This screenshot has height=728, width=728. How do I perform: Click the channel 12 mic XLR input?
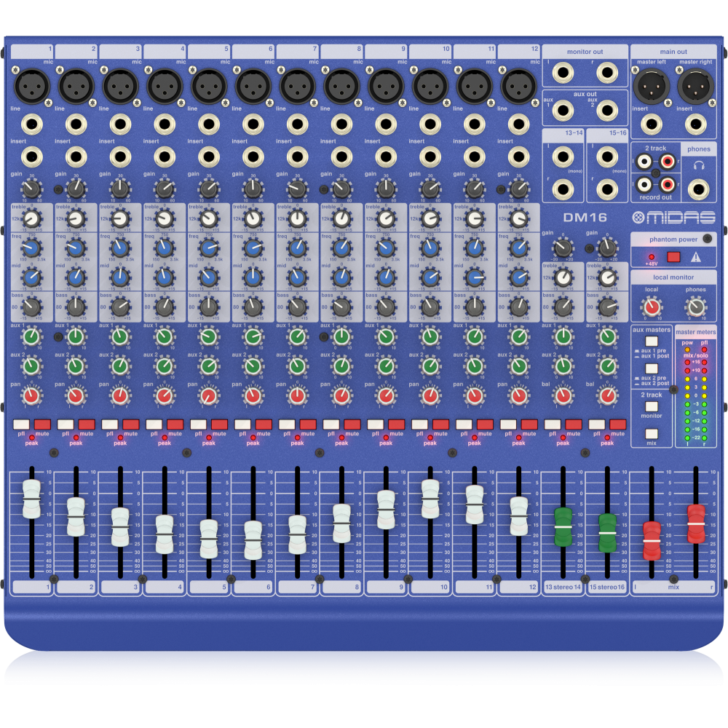pos(518,87)
